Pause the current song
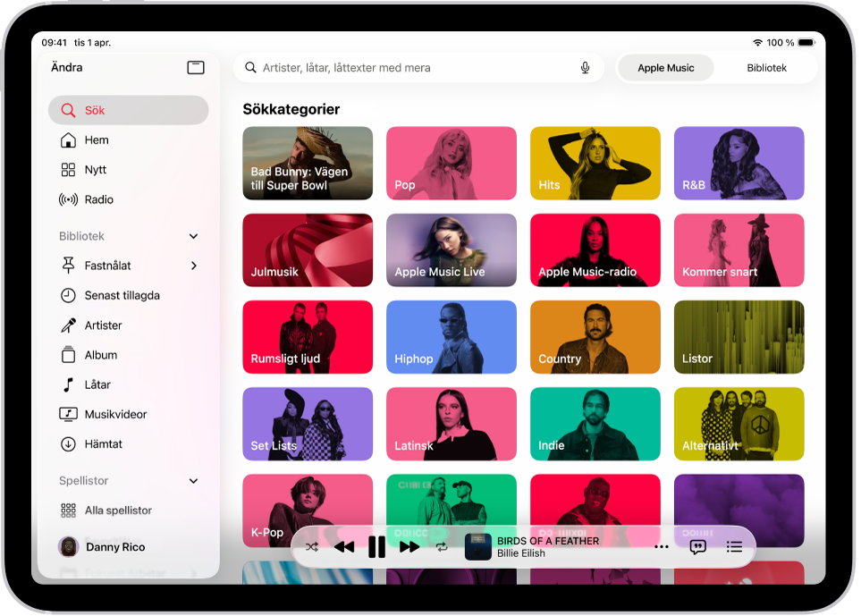The height and width of the screenshot is (616, 861). [376, 547]
